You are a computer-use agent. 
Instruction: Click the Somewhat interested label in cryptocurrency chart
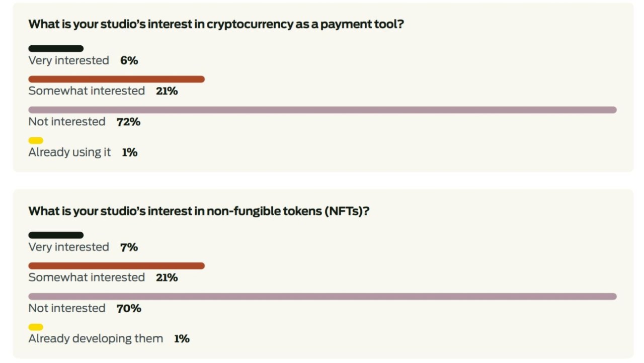(x=87, y=91)
